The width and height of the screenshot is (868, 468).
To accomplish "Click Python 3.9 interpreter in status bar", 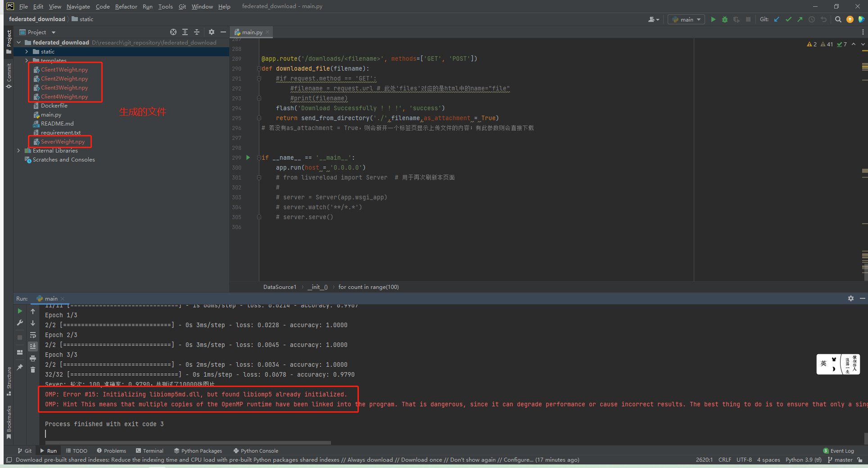I will pyautogui.click(x=803, y=459).
